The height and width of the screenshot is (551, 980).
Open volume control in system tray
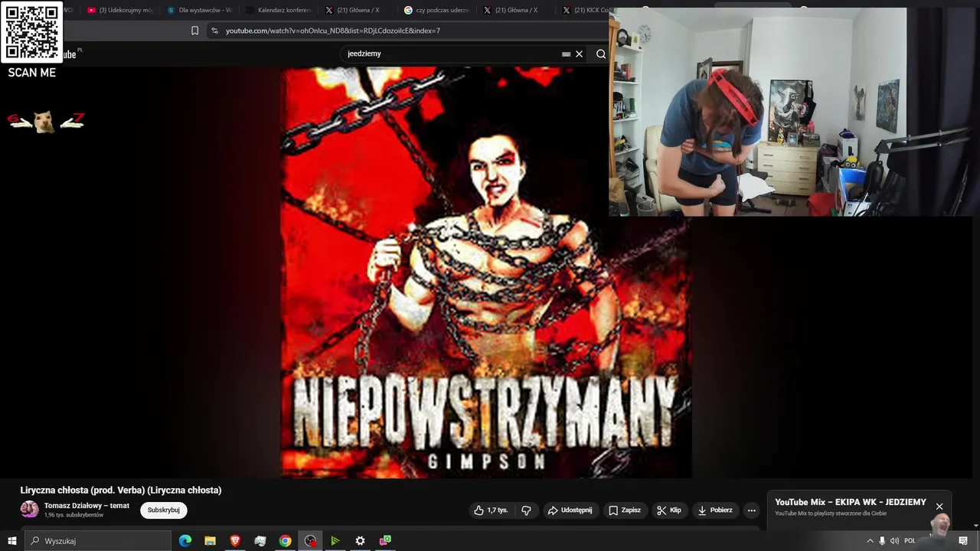click(x=894, y=541)
